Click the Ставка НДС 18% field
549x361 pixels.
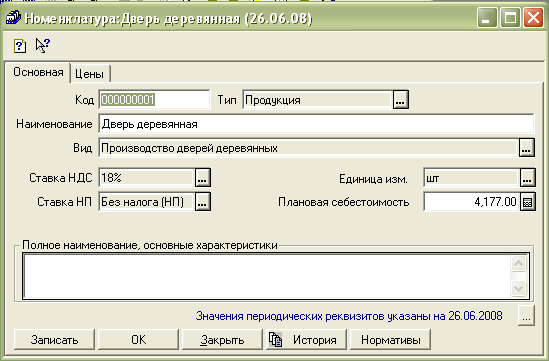coord(146,178)
